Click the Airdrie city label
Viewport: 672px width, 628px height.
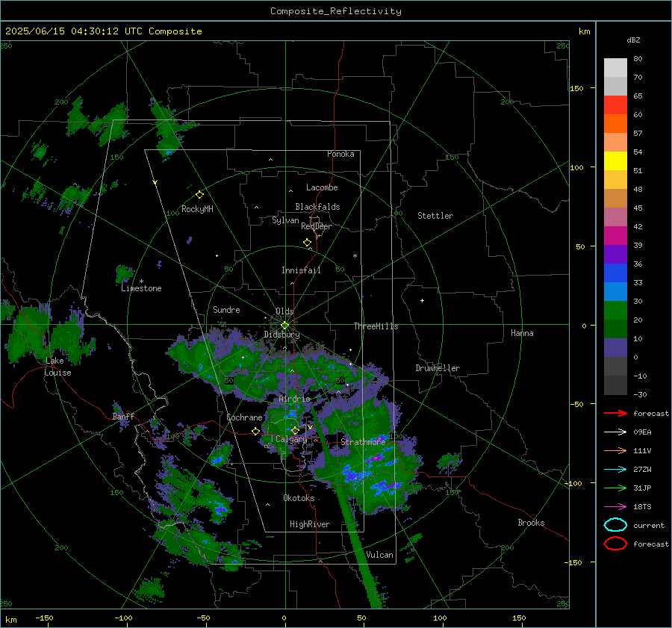tap(294, 399)
